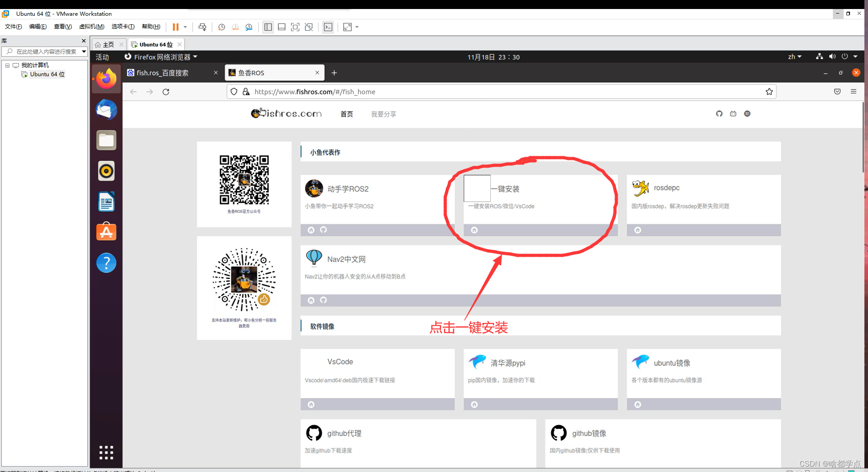This screenshot has height=472, width=868.
Task: Open the 查看(V) menu
Action: [63, 27]
